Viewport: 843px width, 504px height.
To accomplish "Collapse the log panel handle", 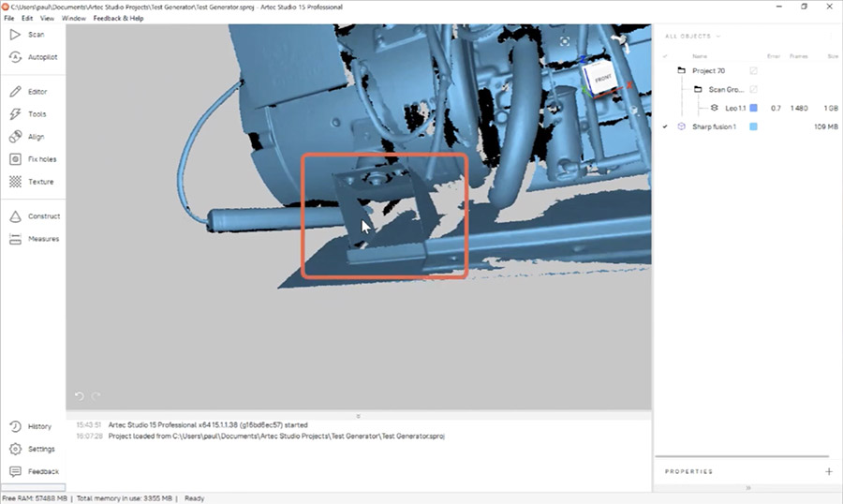I will tap(359, 416).
